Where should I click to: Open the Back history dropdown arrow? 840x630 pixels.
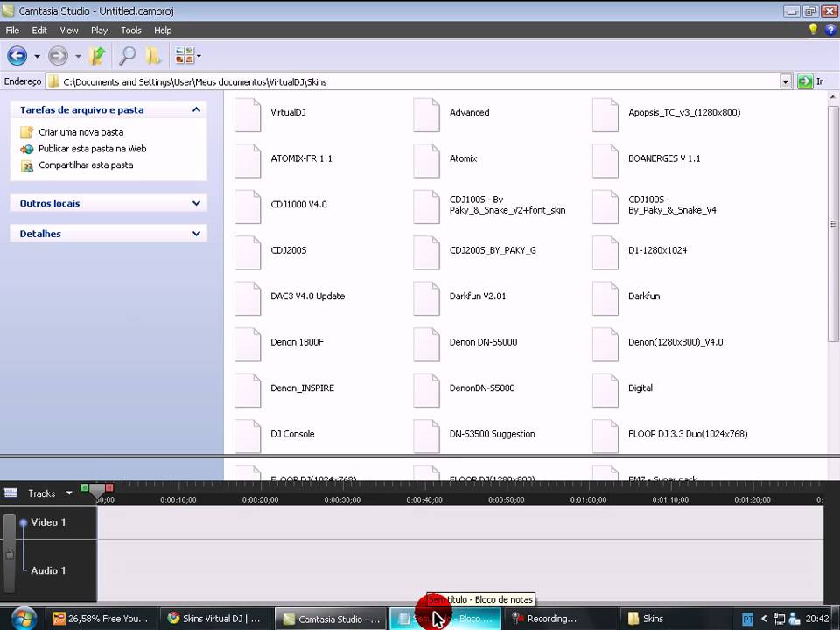point(37,56)
